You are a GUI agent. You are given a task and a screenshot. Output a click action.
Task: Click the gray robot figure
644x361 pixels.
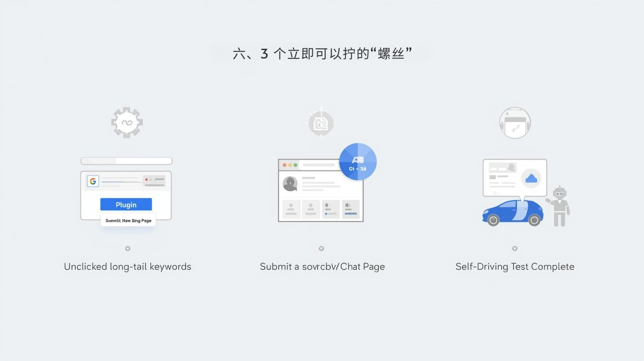click(558, 207)
